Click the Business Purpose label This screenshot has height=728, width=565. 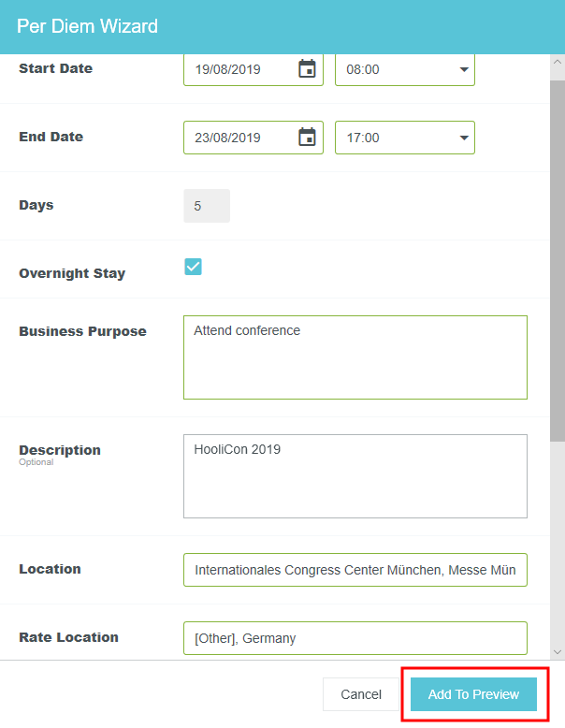82,331
